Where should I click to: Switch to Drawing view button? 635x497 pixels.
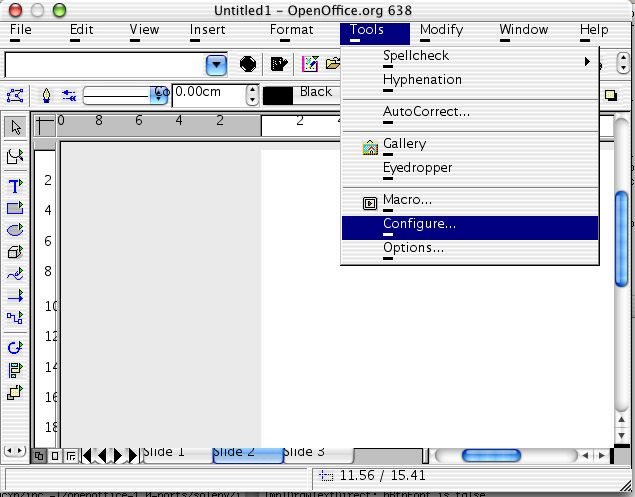pos(39,456)
